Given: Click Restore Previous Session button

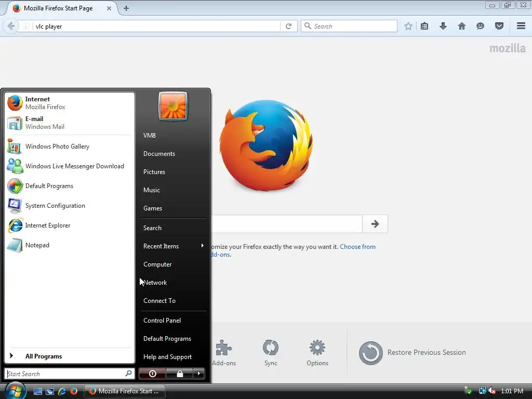Looking at the screenshot, I should 412,353.
